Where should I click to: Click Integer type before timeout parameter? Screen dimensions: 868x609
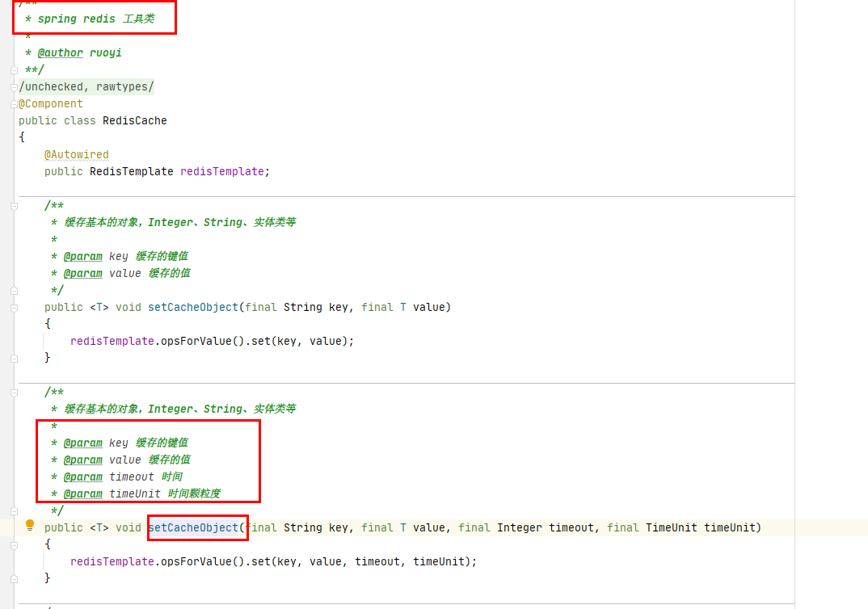519,527
